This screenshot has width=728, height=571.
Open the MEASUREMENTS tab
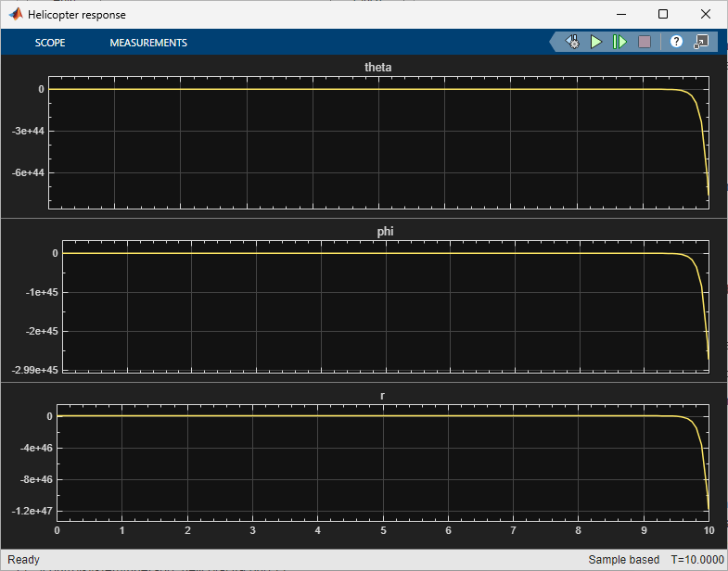tap(148, 43)
